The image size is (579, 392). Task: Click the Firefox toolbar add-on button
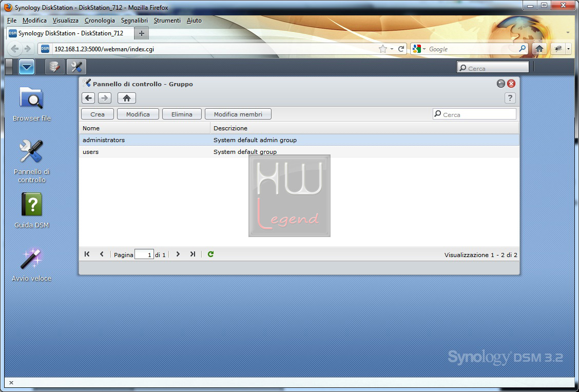(x=558, y=49)
